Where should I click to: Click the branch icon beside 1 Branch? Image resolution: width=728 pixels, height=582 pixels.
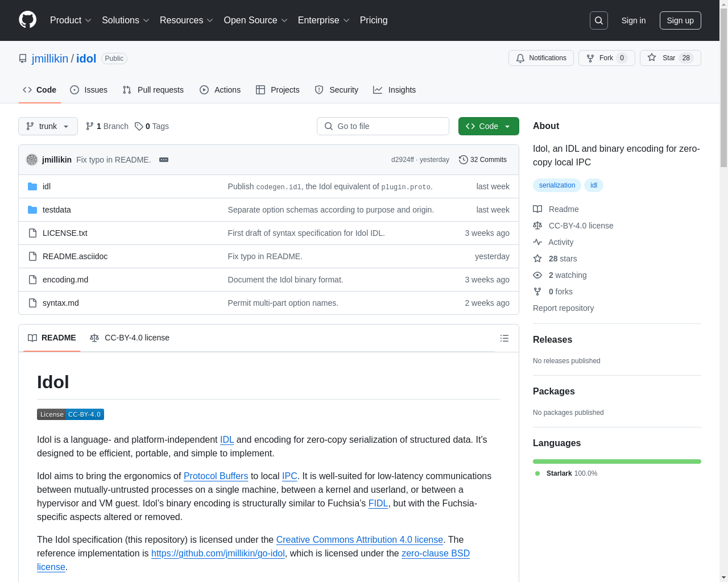click(x=90, y=126)
